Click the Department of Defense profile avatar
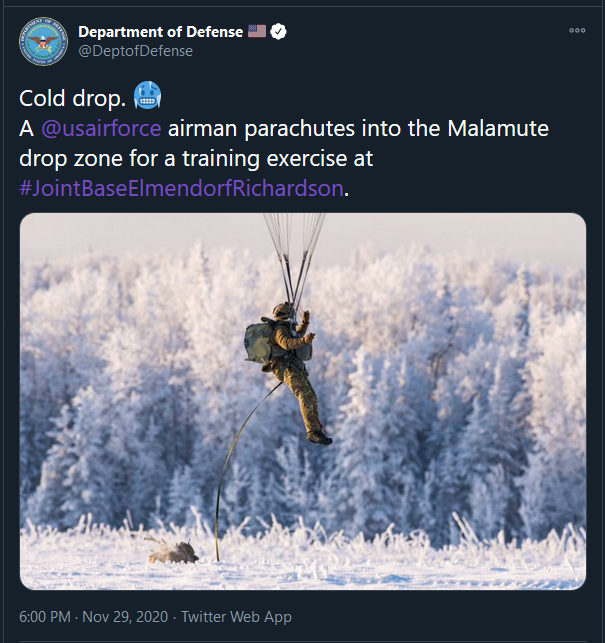 (41, 40)
